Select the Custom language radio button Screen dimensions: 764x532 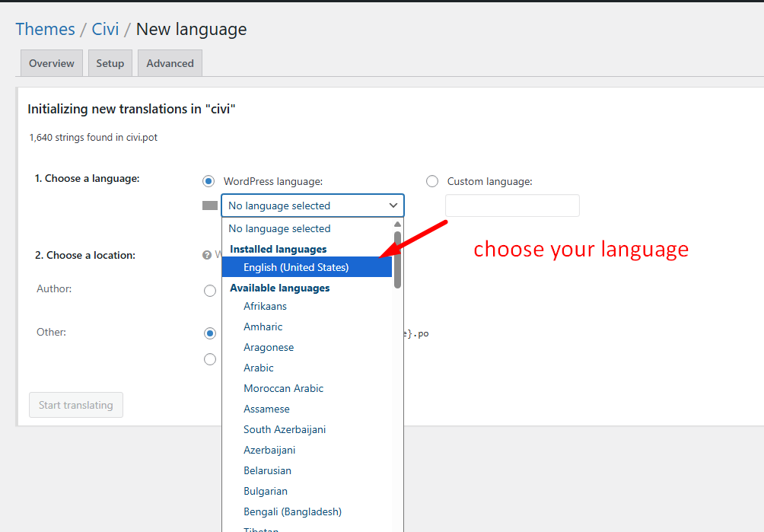(x=432, y=181)
